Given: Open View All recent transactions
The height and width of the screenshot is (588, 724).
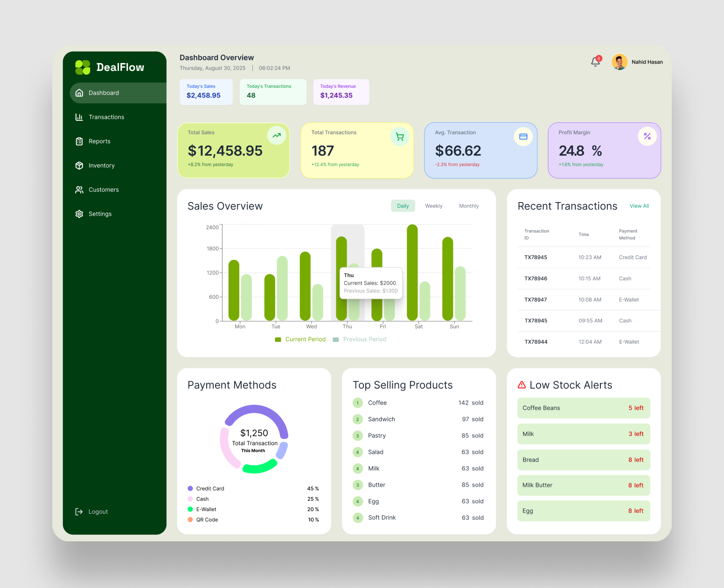Looking at the screenshot, I should [x=639, y=206].
